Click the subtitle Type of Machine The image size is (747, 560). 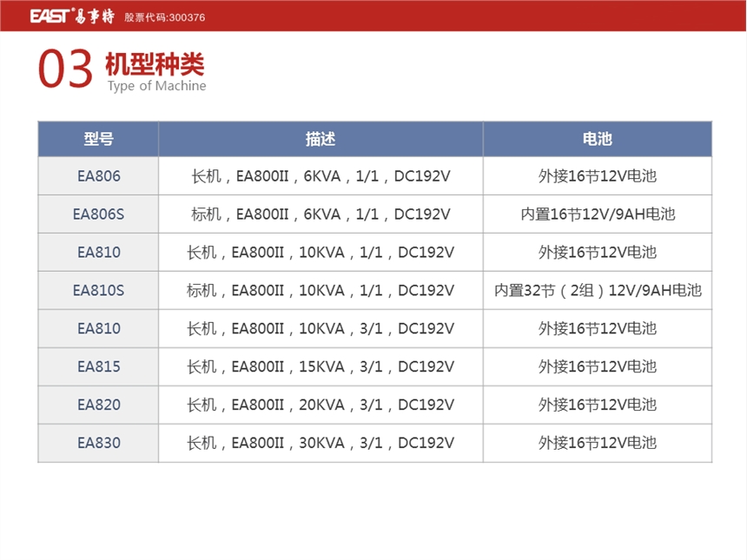pos(156,86)
